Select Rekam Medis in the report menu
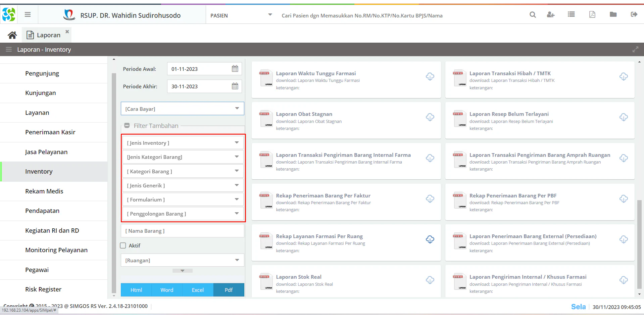Viewport: 644px width, 315px height. pos(54,191)
